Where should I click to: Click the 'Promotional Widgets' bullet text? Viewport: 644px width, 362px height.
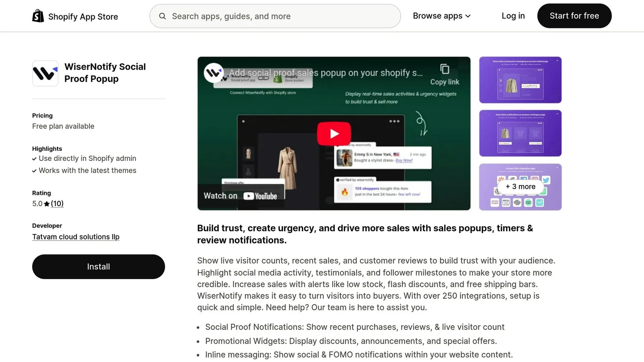coord(351,341)
